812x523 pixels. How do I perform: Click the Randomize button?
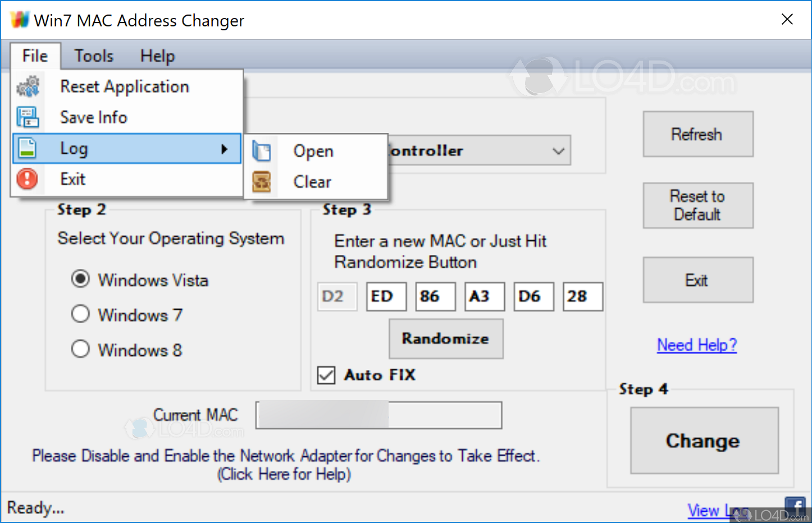tap(446, 339)
